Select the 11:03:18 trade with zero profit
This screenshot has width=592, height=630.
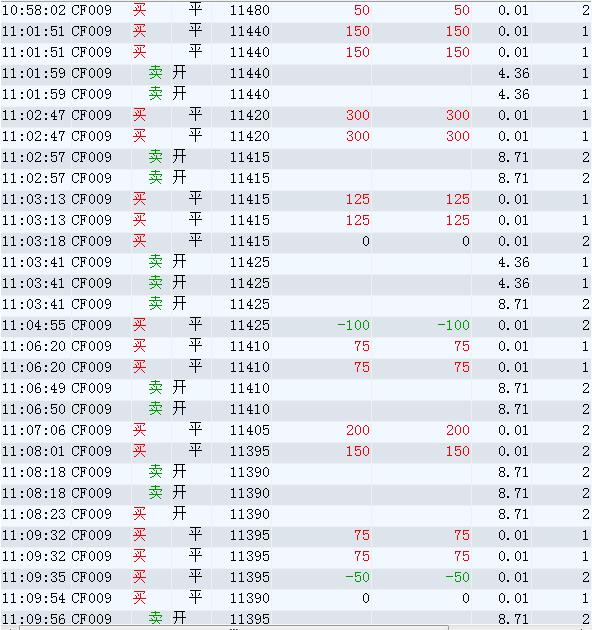click(x=296, y=241)
